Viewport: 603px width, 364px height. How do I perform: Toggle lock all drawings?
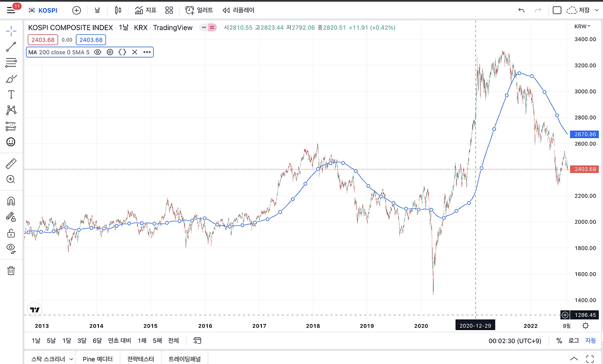point(11,233)
